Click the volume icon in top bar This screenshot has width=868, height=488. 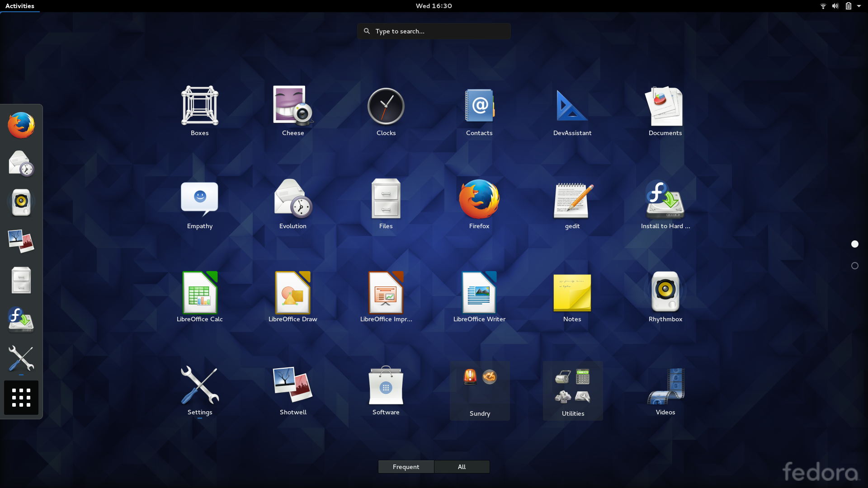point(835,6)
